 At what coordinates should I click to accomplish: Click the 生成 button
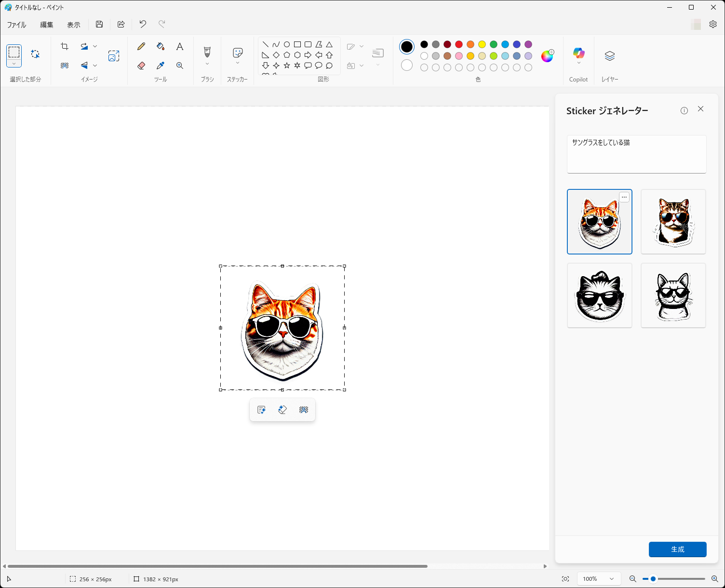click(677, 549)
